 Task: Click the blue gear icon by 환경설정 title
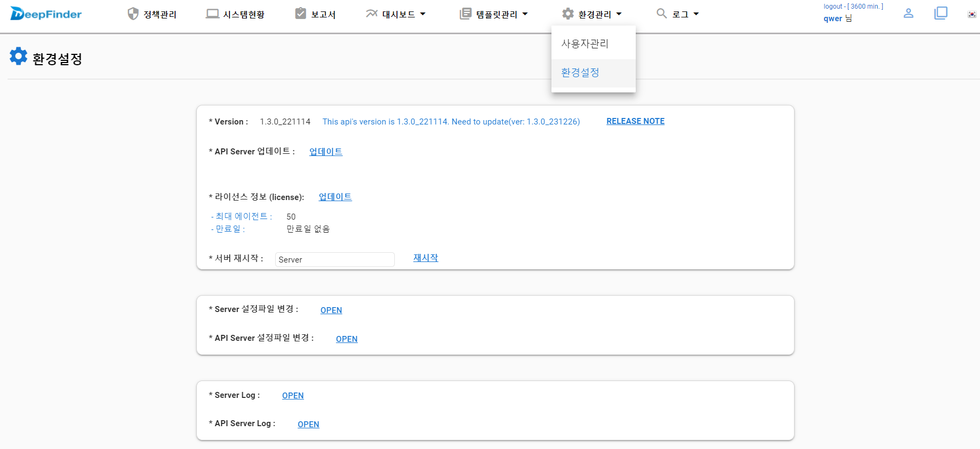pyautogui.click(x=18, y=56)
